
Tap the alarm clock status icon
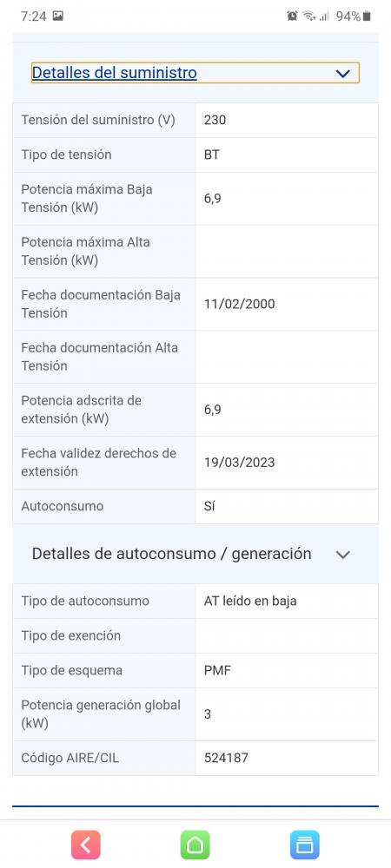(293, 16)
